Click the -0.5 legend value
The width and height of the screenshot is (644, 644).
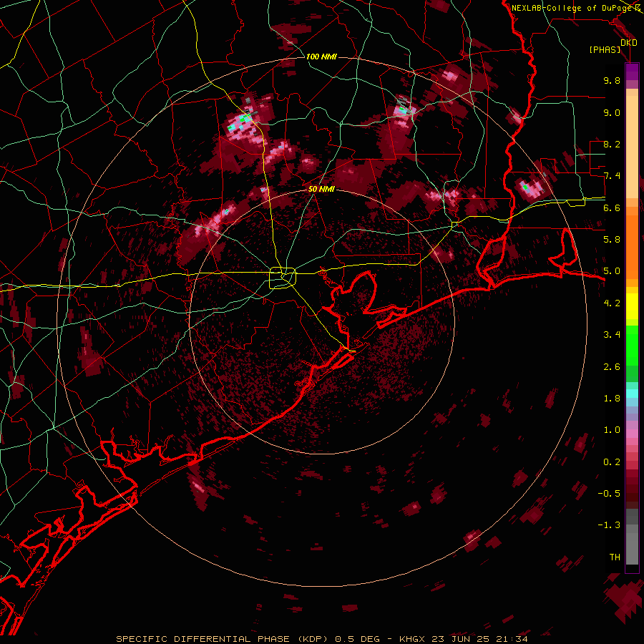609,494
